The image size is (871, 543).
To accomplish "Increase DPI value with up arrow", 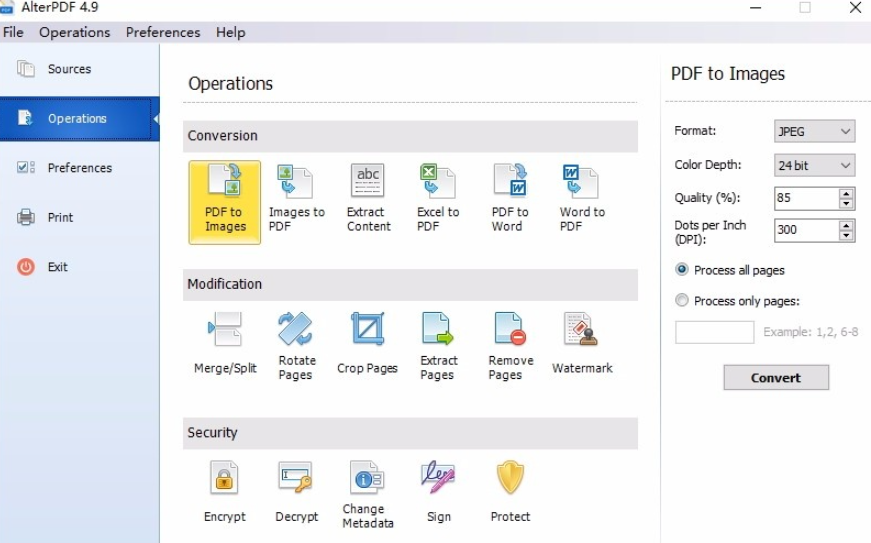I will point(846,225).
